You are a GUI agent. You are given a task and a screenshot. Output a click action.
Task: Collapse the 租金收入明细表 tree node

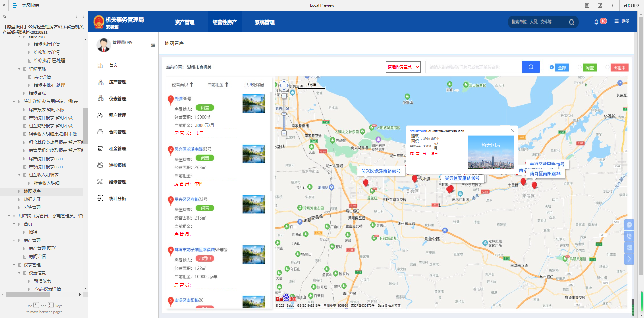coord(19,175)
